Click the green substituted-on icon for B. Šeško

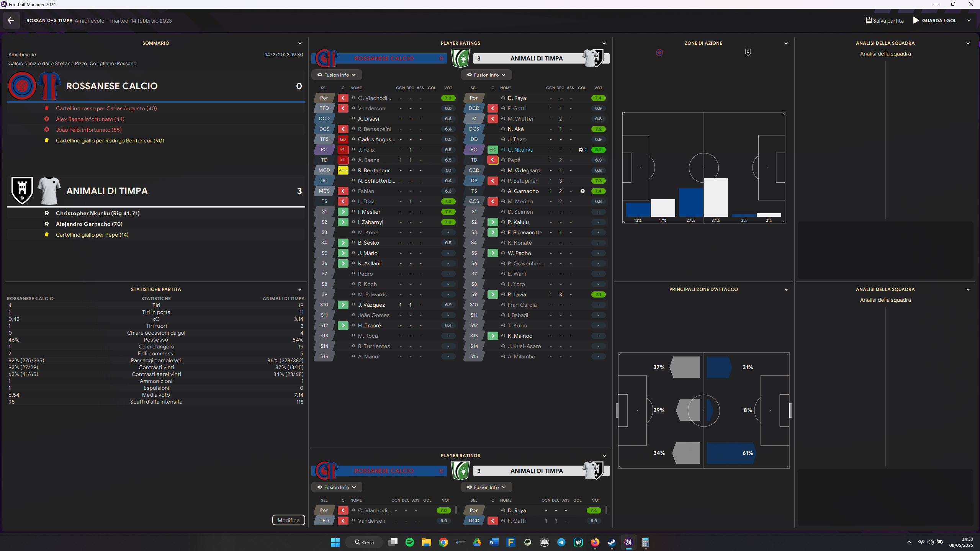click(343, 243)
